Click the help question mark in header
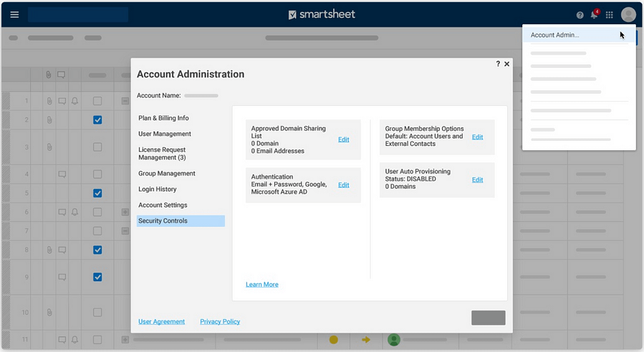 pos(580,15)
